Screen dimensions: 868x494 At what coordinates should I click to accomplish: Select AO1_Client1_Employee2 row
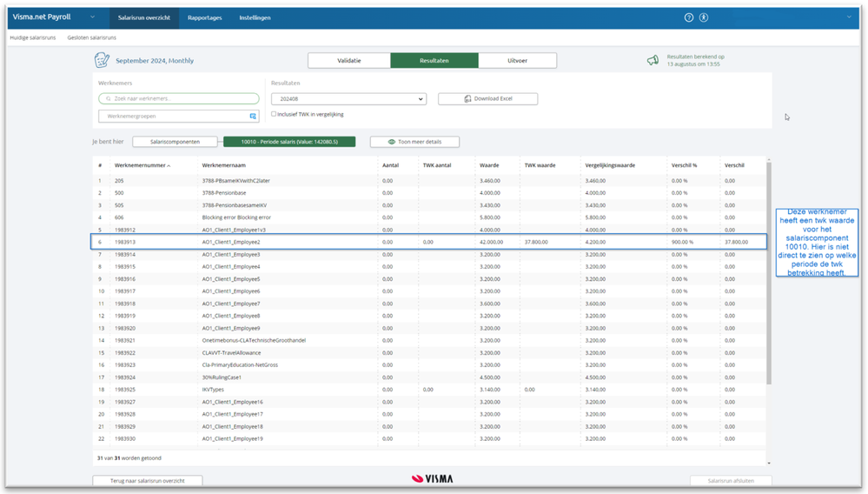pyautogui.click(x=429, y=242)
